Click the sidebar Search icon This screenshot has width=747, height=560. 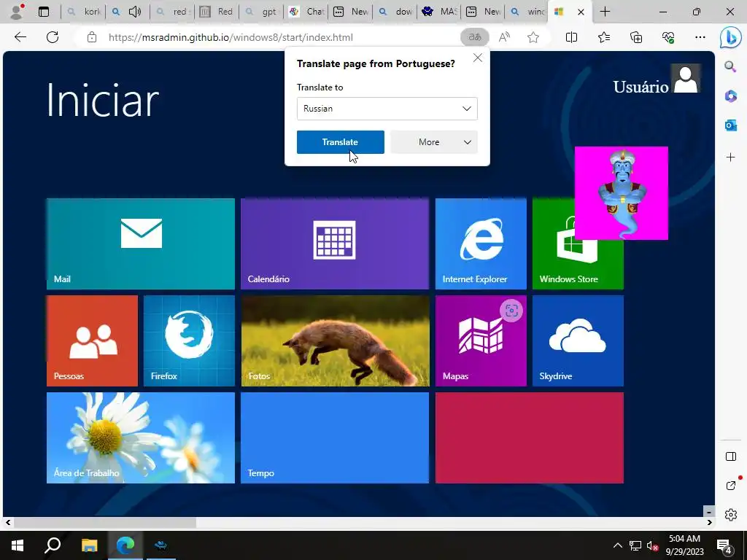point(730,66)
